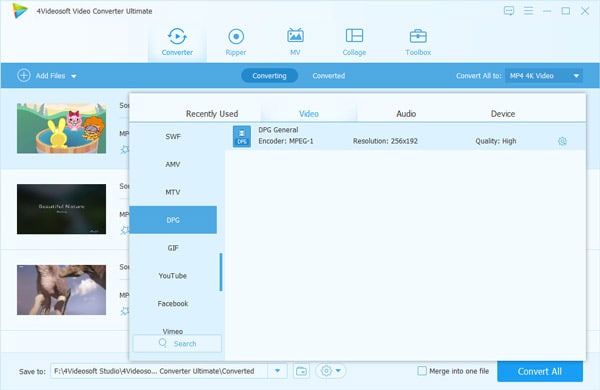Click the star icon on second video
This screenshot has height=390, width=600.
pos(125,230)
